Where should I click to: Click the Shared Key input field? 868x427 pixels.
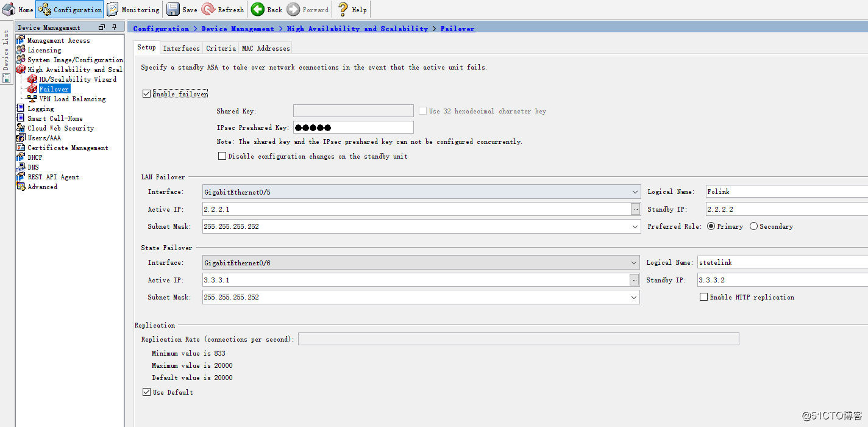(x=354, y=110)
